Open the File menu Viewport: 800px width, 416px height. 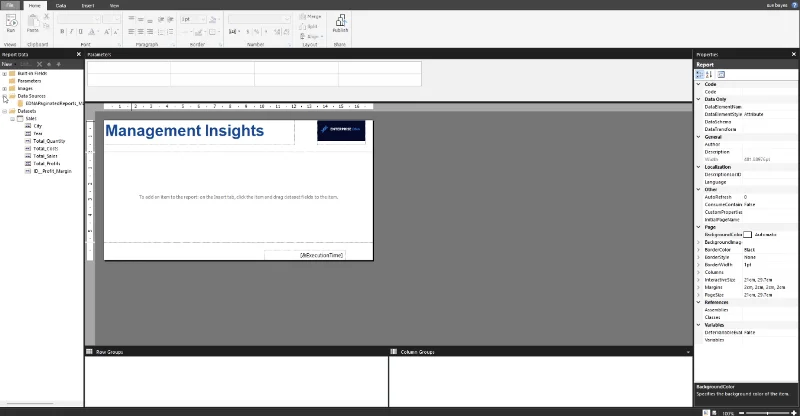pos(10,5)
